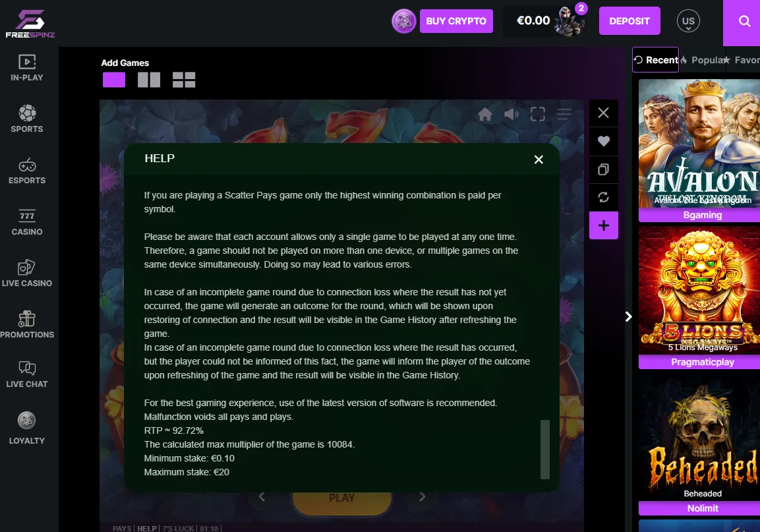760x532 pixels.
Task: Click the €0.00 balance display
Action: coord(533,20)
